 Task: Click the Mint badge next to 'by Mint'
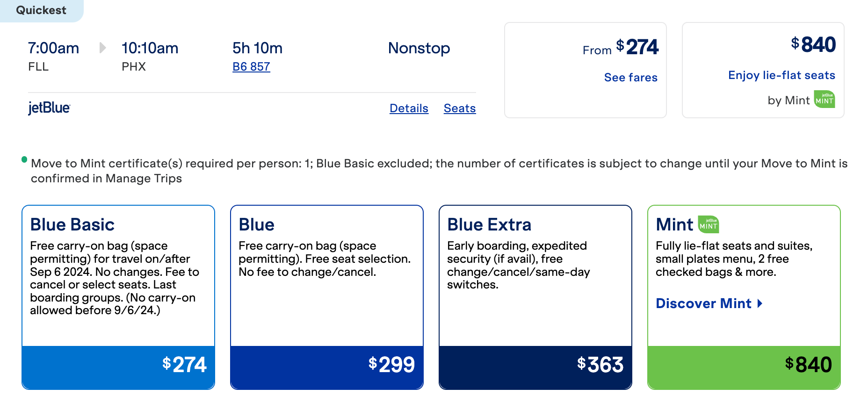824,100
